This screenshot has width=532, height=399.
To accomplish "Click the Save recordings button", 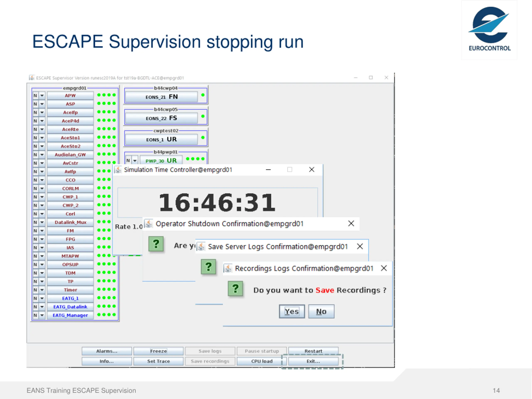I will [x=210, y=361].
